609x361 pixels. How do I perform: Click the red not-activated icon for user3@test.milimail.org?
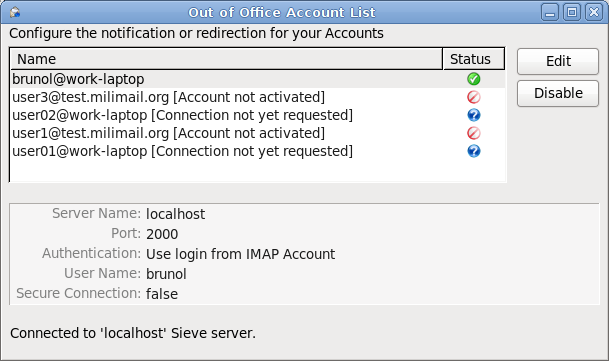[x=473, y=97]
